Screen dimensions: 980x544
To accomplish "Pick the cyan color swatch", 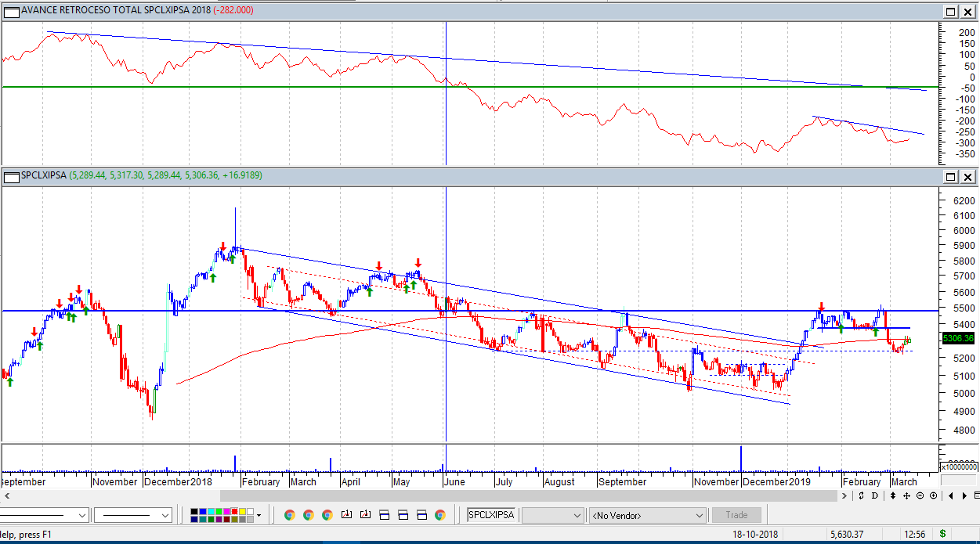I will pyautogui.click(x=211, y=512).
